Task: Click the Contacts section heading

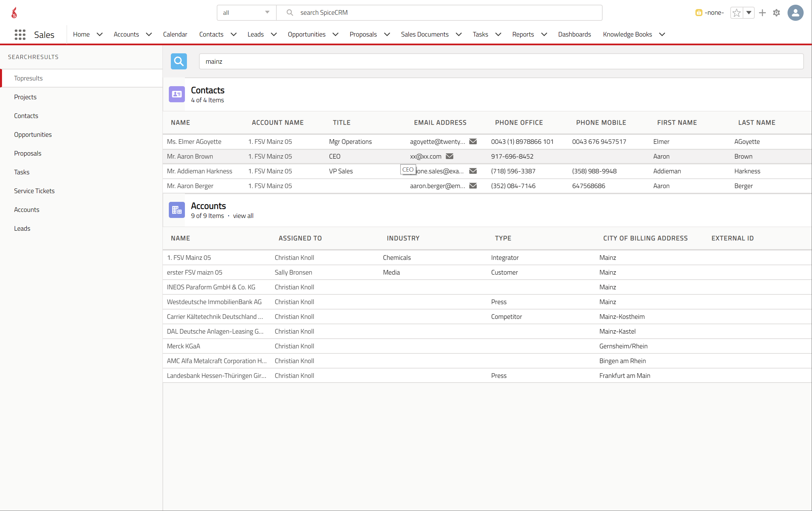Action: [x=207, y=90]
